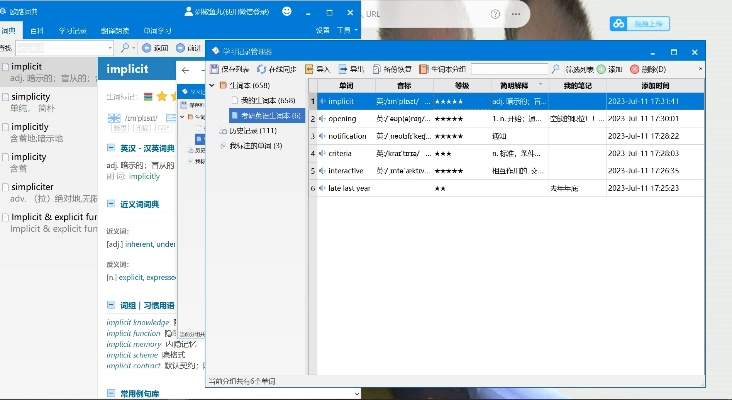Play speaker icon for late last year row
This screenshot has width=732, height=400.
pos(322,188)
